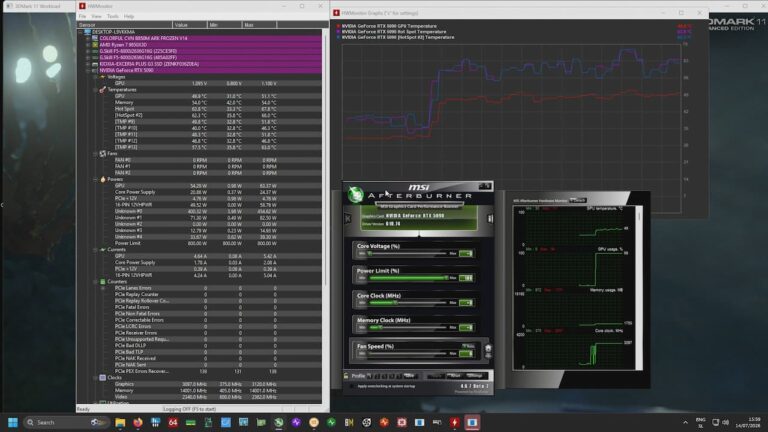
Task: Click the MSI Afterburner taskbar icon
Action: point(279,422)
